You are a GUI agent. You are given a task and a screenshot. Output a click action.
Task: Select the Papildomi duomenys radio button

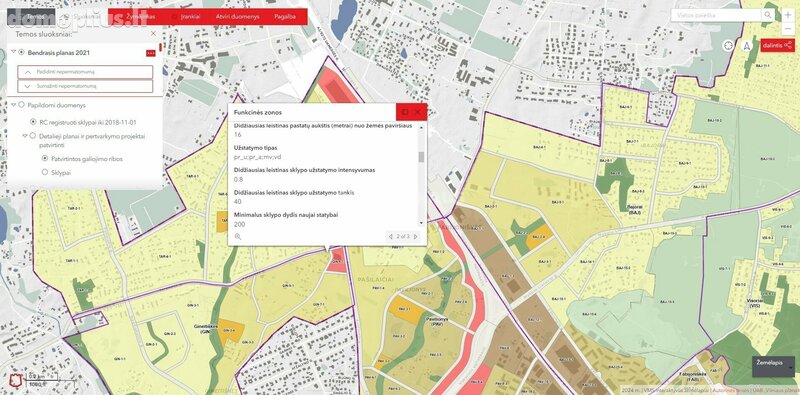click(x=21, y=105)
